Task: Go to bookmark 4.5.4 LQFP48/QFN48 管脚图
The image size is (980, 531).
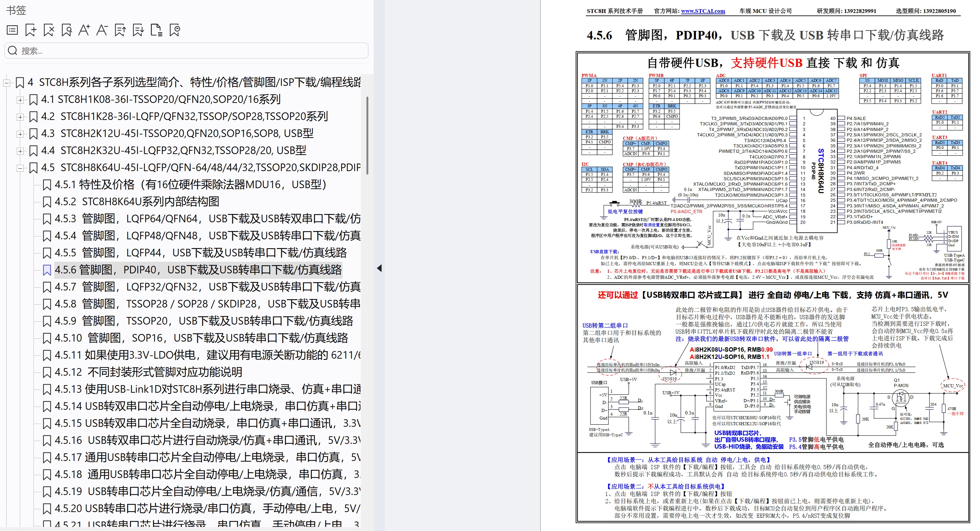Action: (207, 236)
